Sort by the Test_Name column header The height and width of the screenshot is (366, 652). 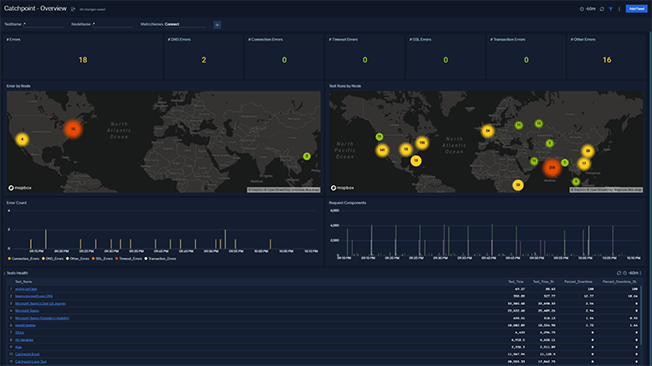(x=24, y=282)
